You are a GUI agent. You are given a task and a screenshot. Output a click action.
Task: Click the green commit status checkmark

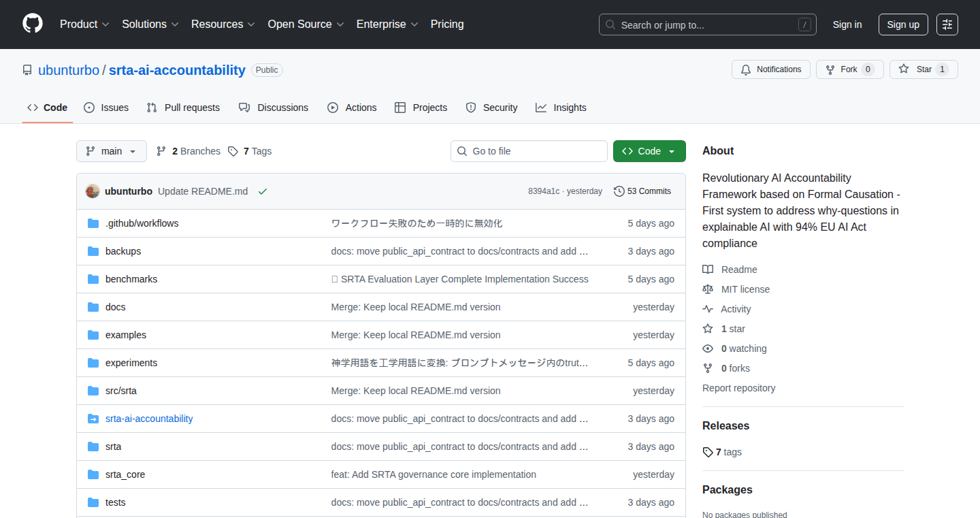click(263, 191)
